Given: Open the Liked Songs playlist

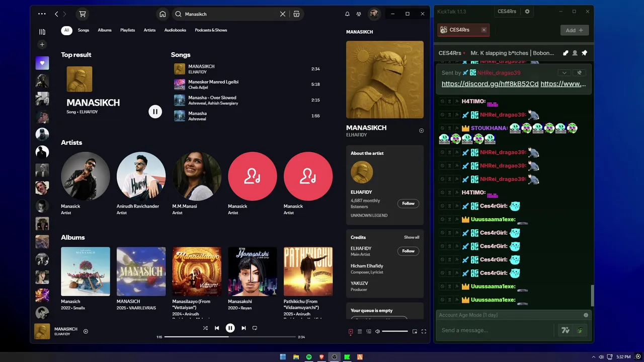Looking at the screenshot, I should (x=42, y=63).
